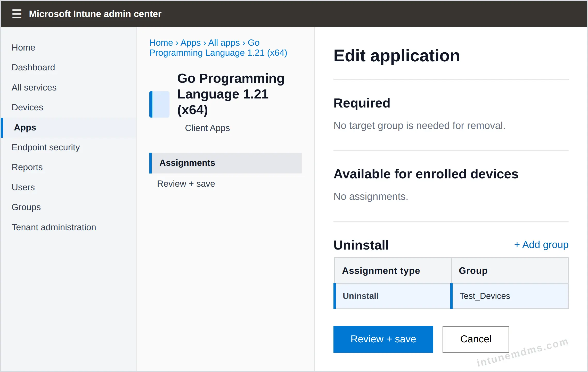The width and height of the screenshot is (588, 372).
Task: Select Devices in the sidebar
Action: click(27, 107)
